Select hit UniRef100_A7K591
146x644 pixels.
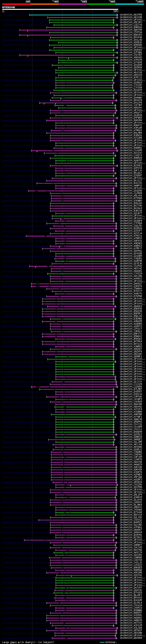tap(131, 615)
